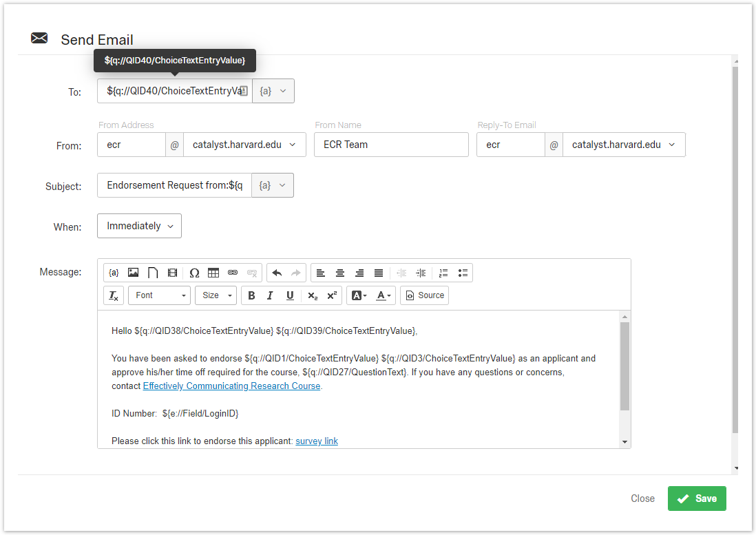The width and height of the screenshot is (756, 535).
Task: Open piped text menu for Subject
Action: [x=272, y=185]
